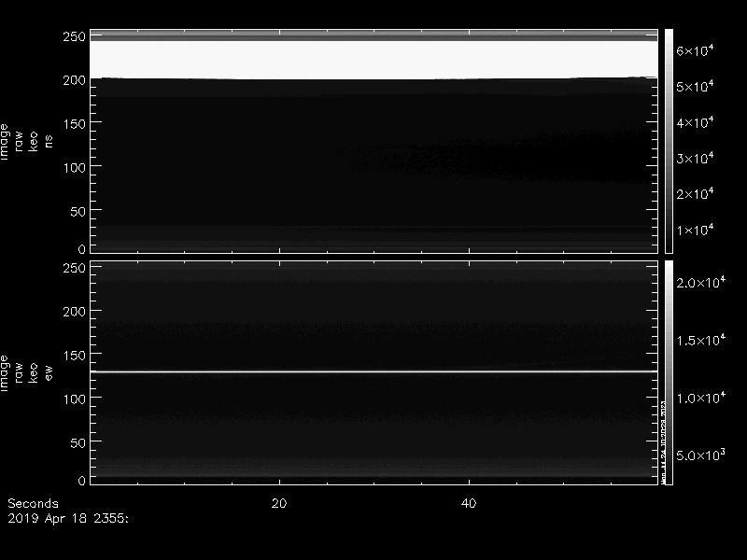Click the x-axis tick label "40"

(469, 503)
